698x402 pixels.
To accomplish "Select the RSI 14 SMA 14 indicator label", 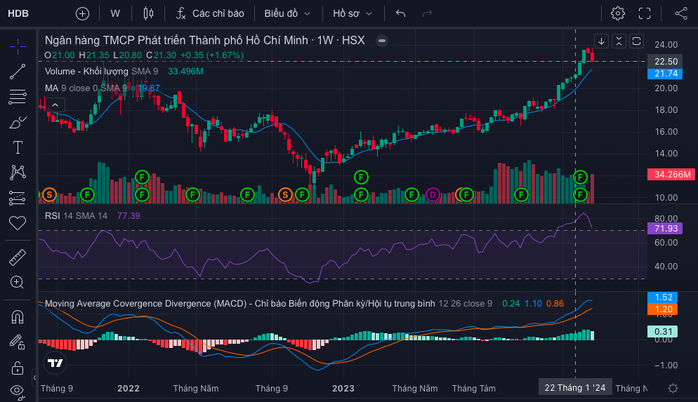I will pyautogui.click(x=76, y=216).
